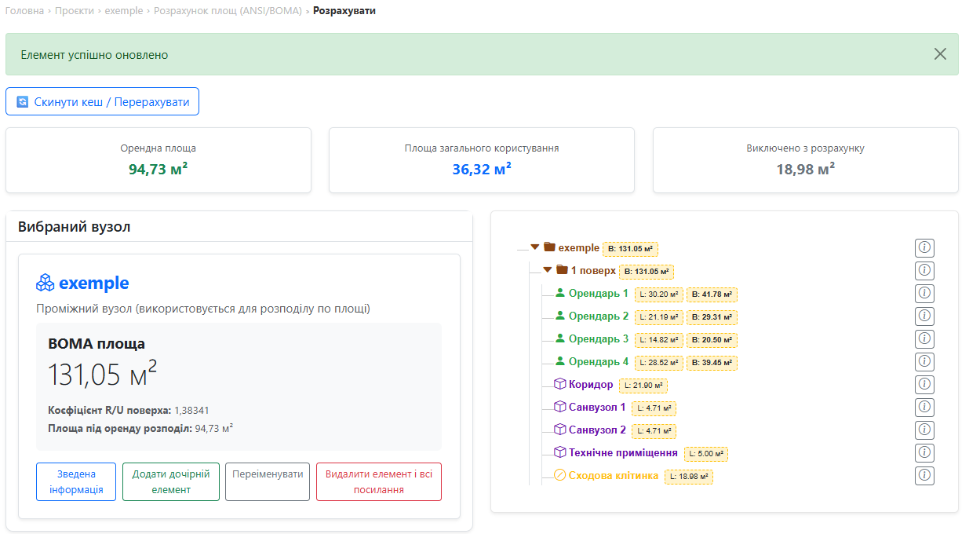The height and width of the screenshot is (534, 980).
Task: Open info icon for Технічне приміщення row
Action: coord(924,453)
